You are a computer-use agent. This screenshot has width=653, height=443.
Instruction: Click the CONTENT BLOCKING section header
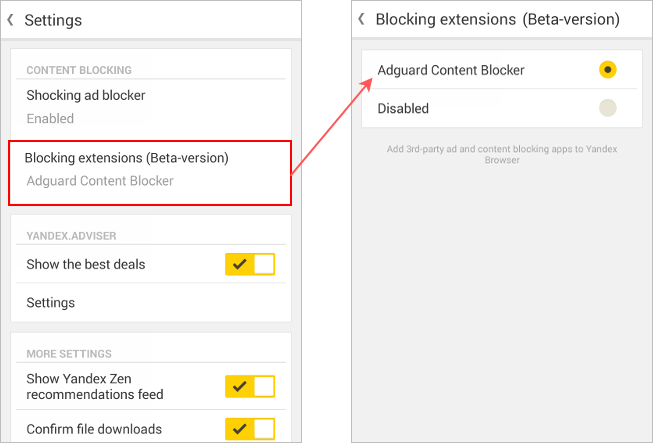tap(79, 70)
